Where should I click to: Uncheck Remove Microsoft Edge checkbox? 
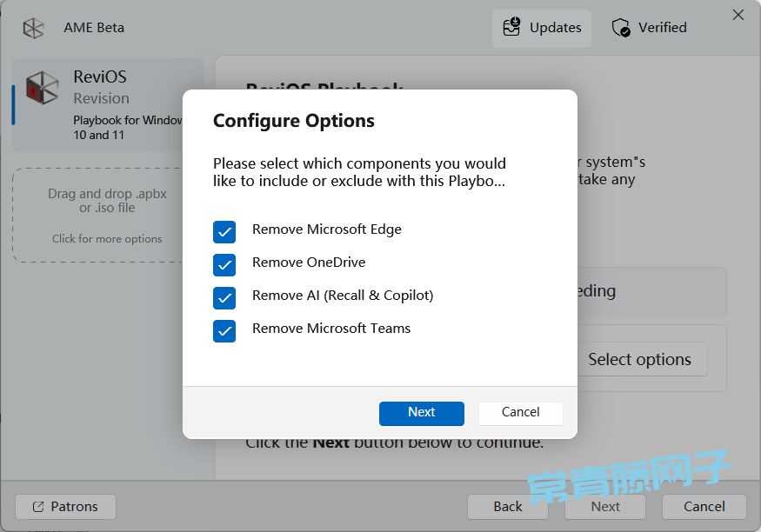224,231
